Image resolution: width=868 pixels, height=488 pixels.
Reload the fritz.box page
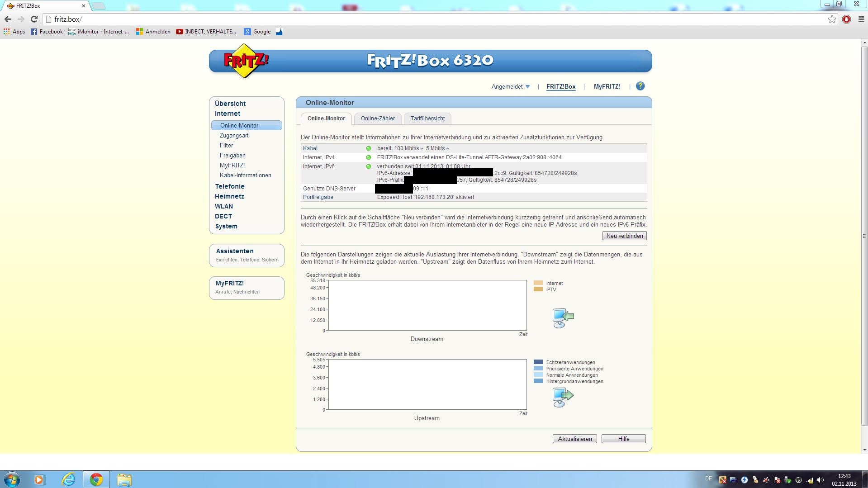34,19
